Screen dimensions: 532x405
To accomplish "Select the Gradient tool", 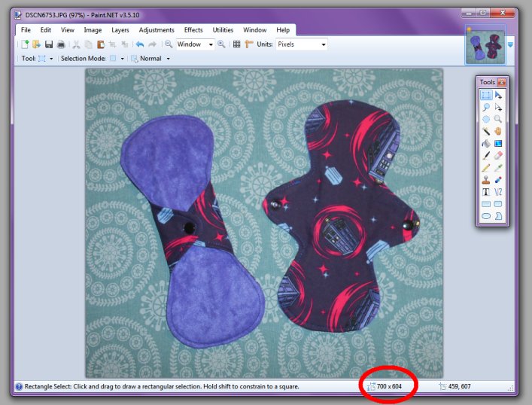I will 498,143.
